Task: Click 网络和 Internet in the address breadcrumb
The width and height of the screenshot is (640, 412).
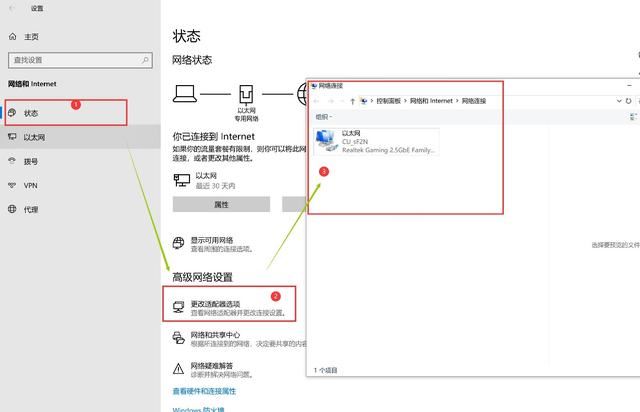Action: click(432, 101)
